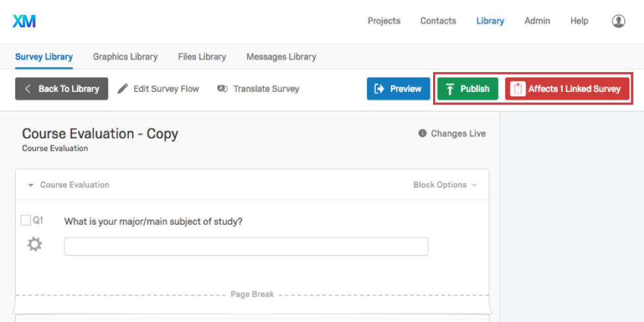Open the Affects 1 Linked Survey warning
The height and width of the screenshot is (322, 644).
pyautogui.click(x=567, y=89)
